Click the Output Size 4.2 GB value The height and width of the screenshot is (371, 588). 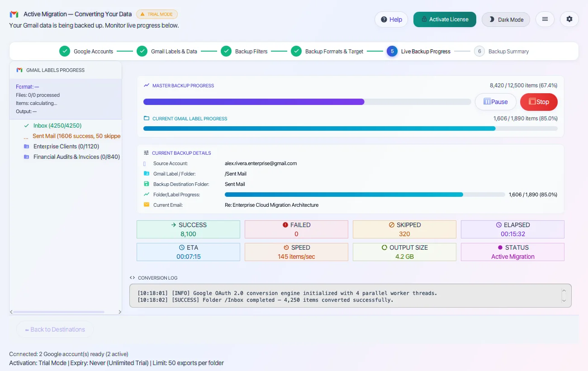point(404,257)
